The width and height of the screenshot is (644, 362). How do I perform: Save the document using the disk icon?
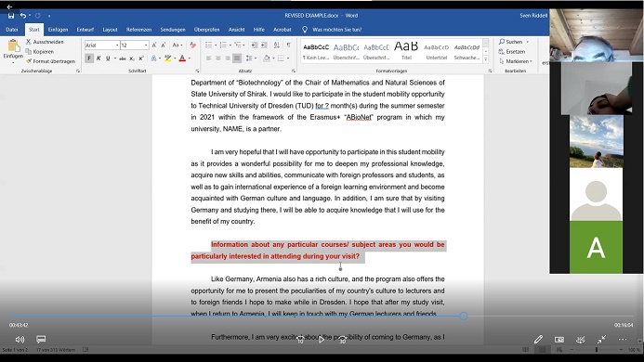click(x=11, y=16)
